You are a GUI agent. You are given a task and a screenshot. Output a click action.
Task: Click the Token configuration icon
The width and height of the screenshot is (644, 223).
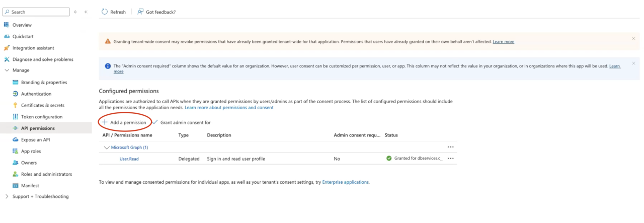click(x=16, y=117)
